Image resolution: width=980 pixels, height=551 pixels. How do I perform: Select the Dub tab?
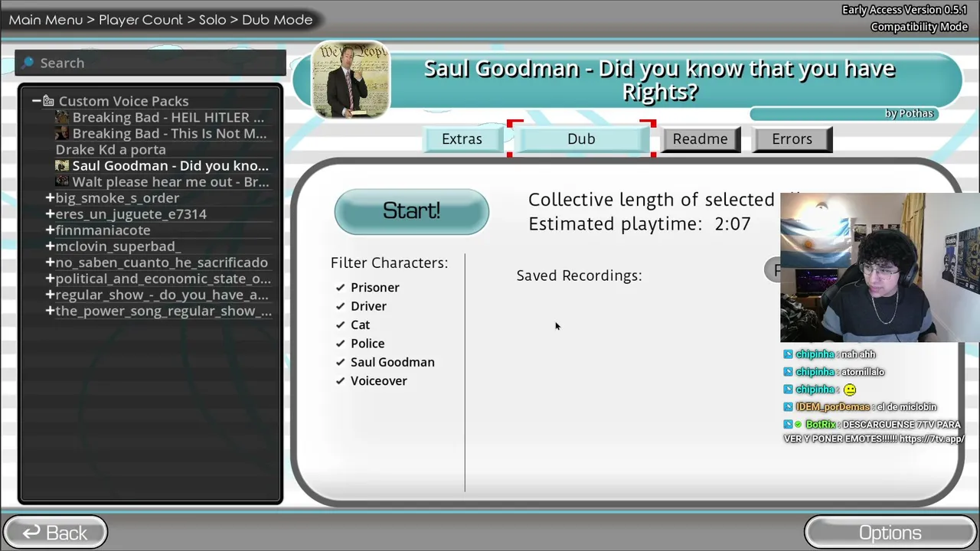pos(581,139)
